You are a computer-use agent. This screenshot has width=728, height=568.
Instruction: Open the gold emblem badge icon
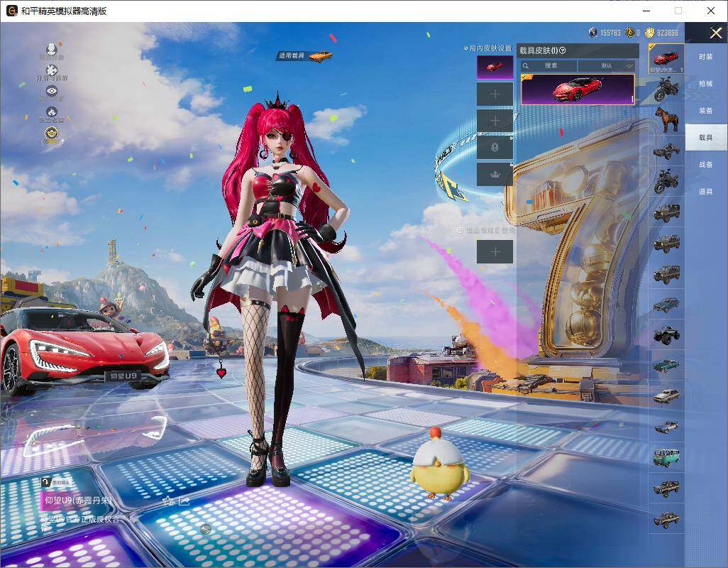click(x=52, y=134)
